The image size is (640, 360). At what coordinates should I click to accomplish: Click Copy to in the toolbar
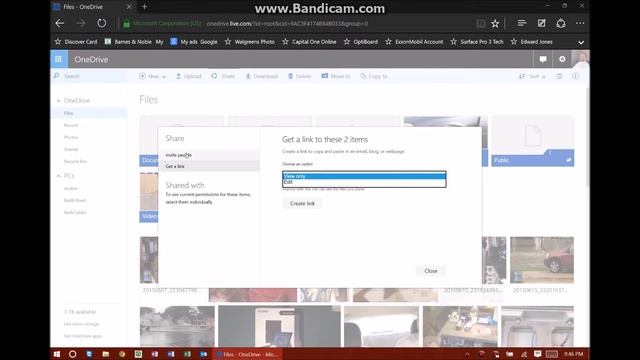[374, 76]
